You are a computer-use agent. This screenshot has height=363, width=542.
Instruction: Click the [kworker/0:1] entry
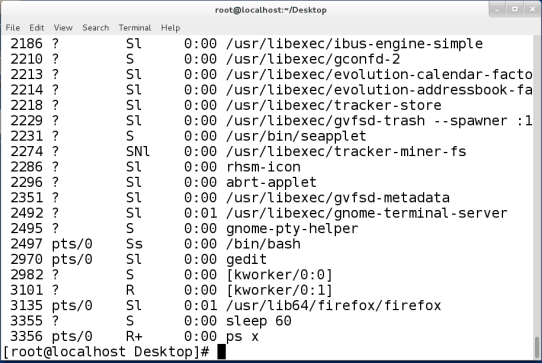click(x=279, y=290)
